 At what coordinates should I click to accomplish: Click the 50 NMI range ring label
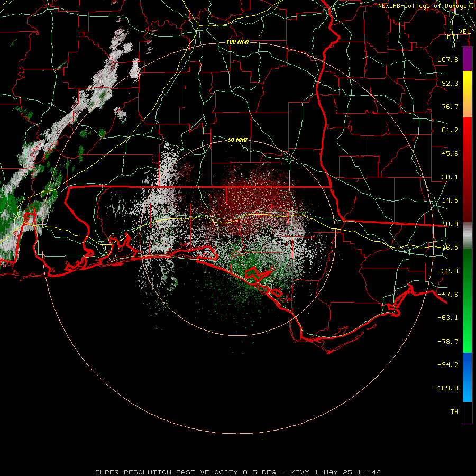[237, 140]
